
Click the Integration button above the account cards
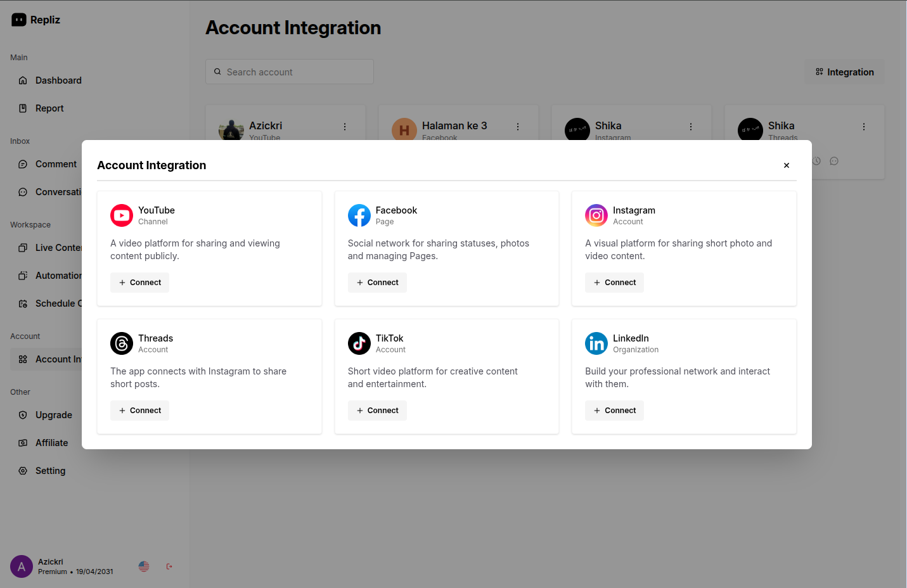(844, 72)
